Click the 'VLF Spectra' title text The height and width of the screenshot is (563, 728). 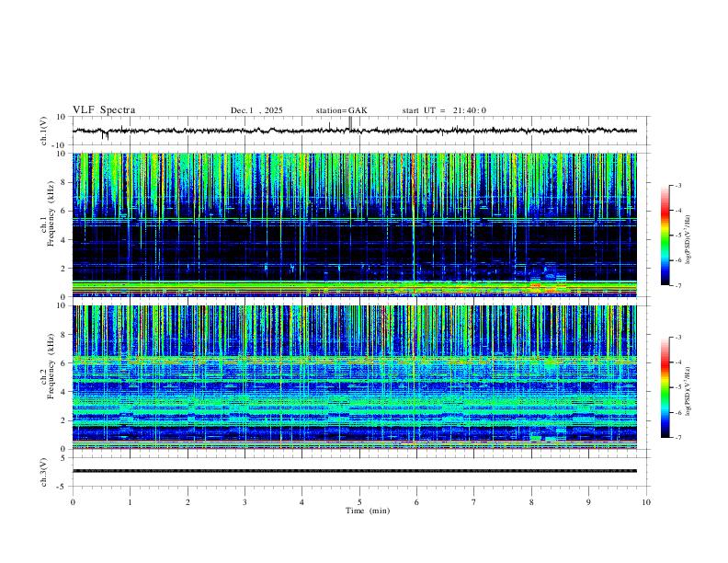(x=104, y=110)
